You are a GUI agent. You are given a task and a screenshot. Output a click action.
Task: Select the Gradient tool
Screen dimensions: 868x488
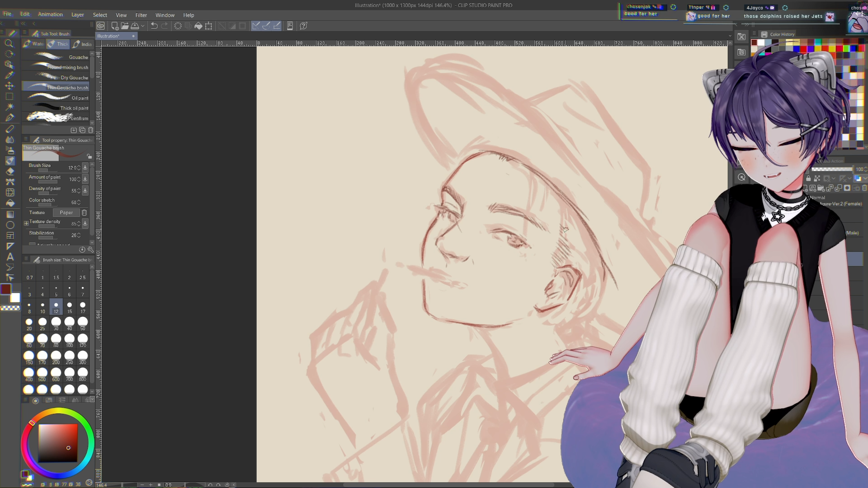[x=9, y=214]
